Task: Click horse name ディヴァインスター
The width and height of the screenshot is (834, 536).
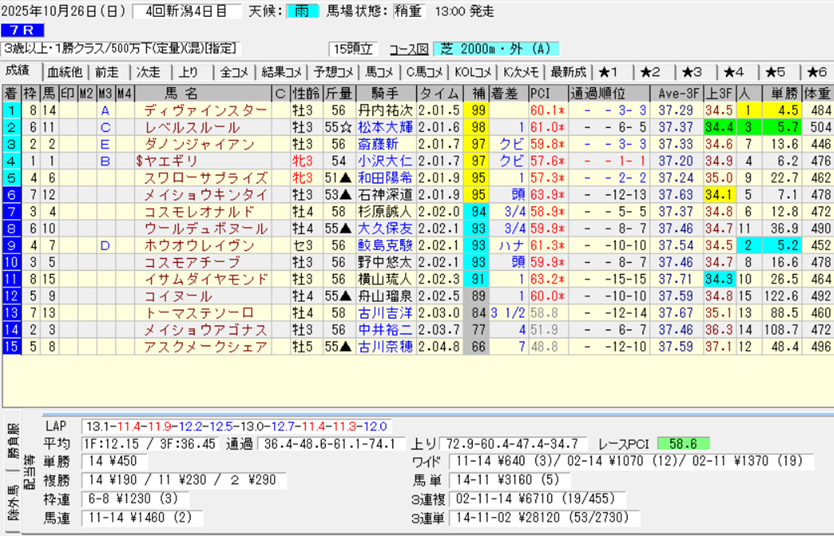Action: (204, 110)
